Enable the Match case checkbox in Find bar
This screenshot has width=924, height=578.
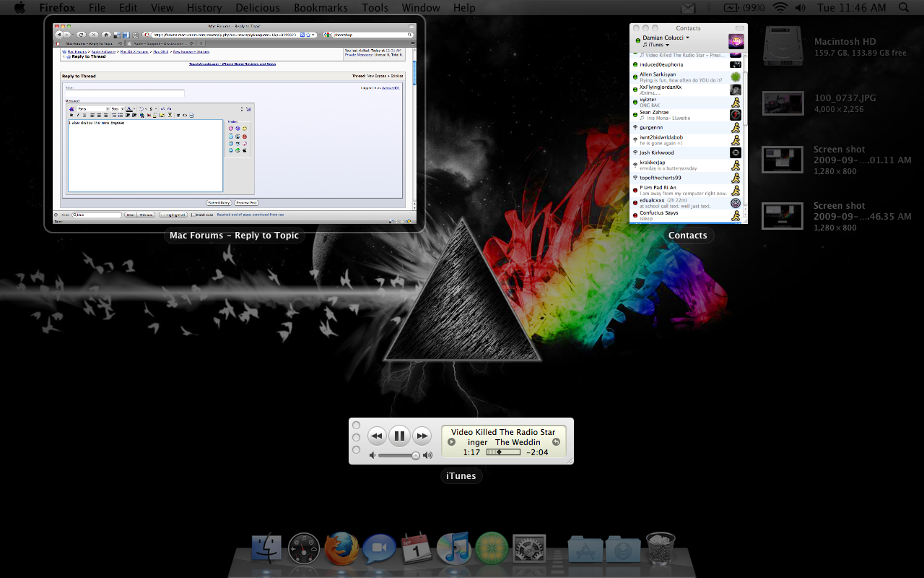click(x=193, y=215)
